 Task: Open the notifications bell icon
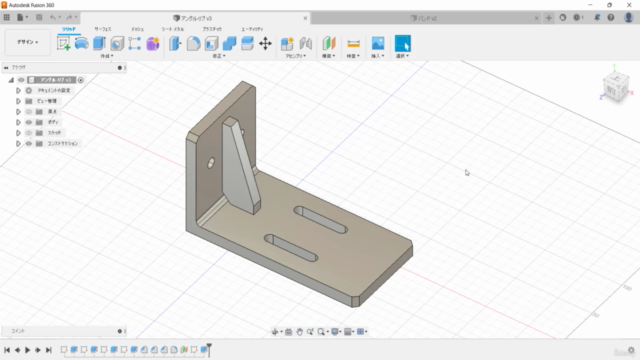pos(597,18)
